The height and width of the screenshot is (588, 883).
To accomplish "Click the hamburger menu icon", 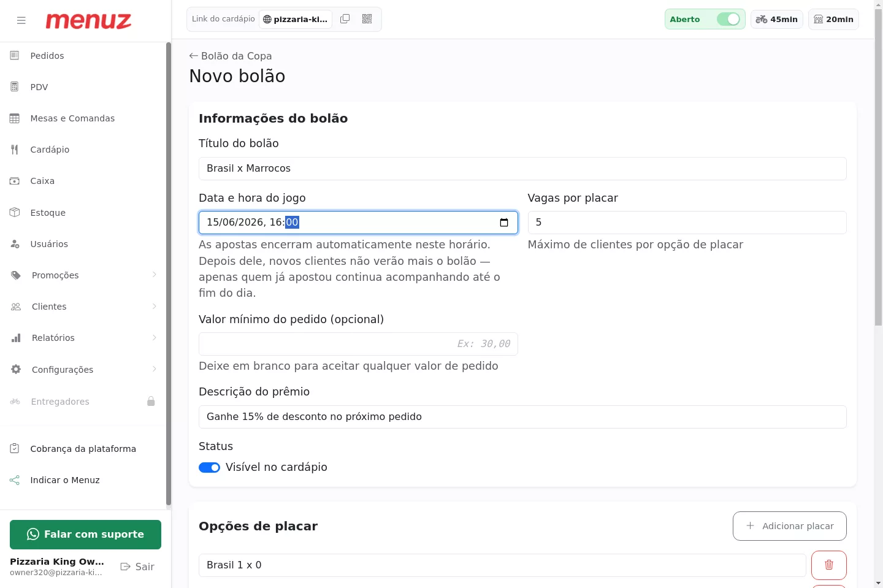I will 21,20.
